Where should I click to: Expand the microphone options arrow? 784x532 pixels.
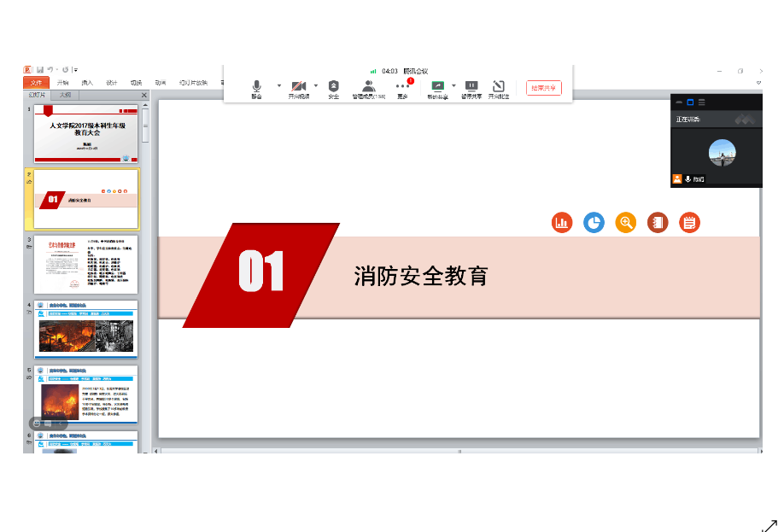(278, 85)
